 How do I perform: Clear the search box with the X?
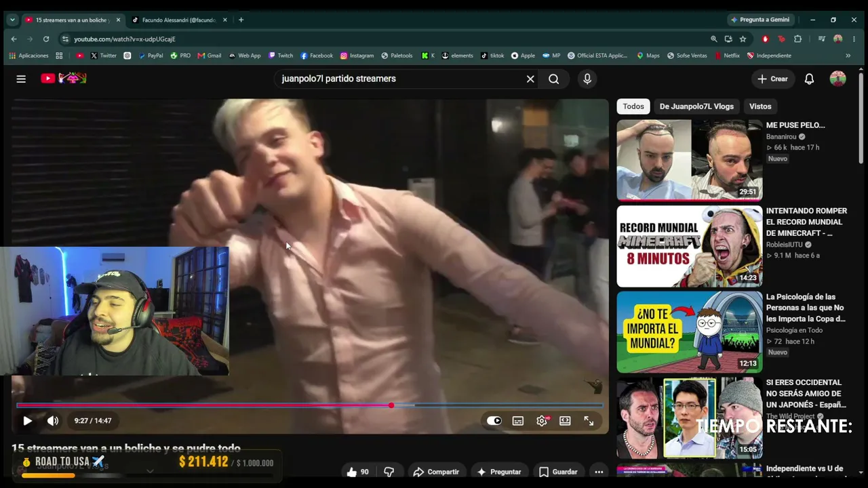(x=530, y=79)
